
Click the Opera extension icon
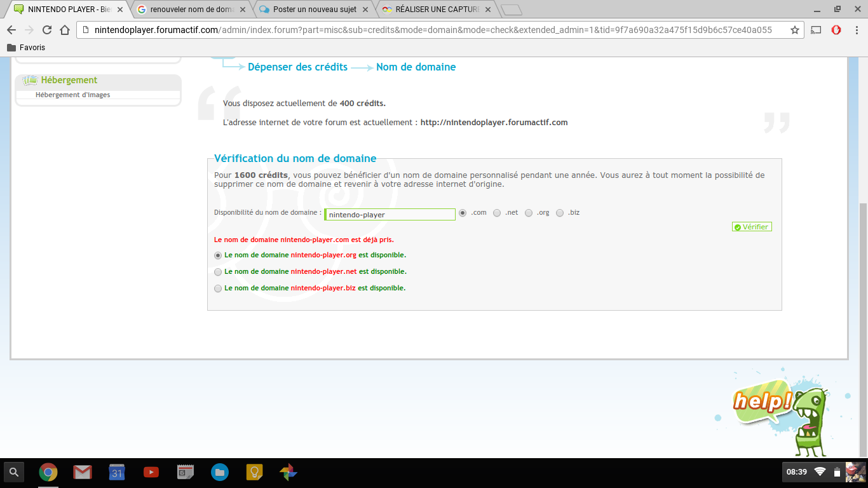coord(836,30)
